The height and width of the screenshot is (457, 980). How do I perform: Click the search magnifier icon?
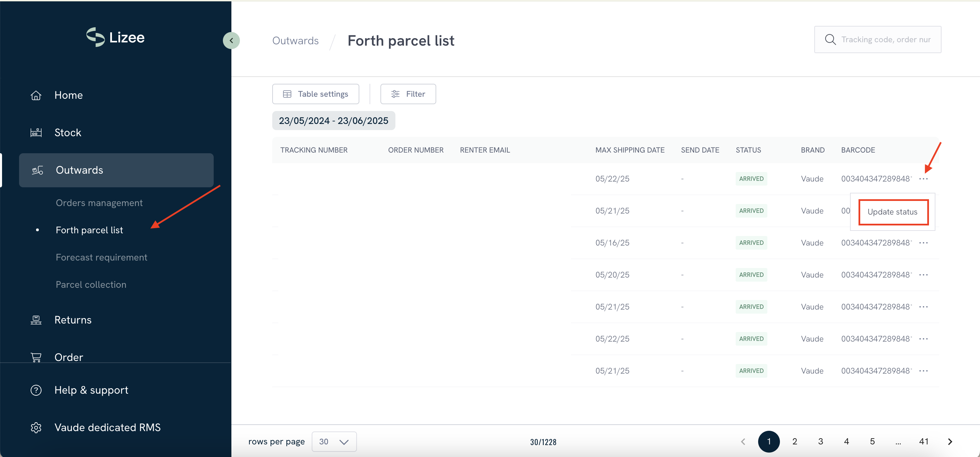click(830, 40)
